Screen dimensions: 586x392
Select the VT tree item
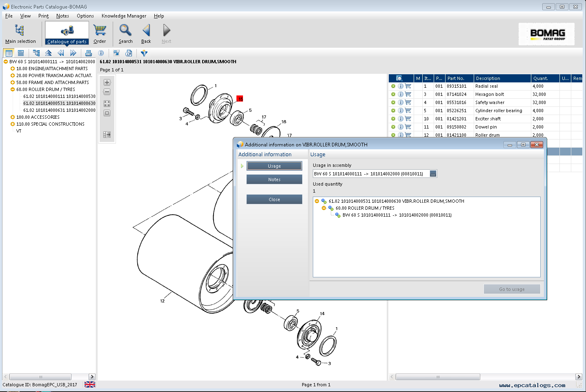(19, 131)
